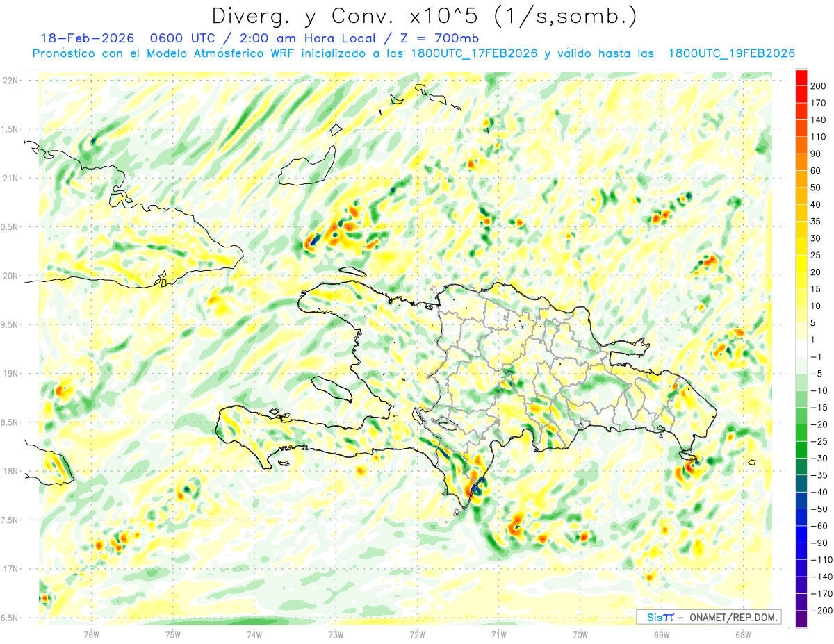Click the colorbar value '-50'
Image resolution: width=834 pixels, height=644 pixels.
click(819, 509)
